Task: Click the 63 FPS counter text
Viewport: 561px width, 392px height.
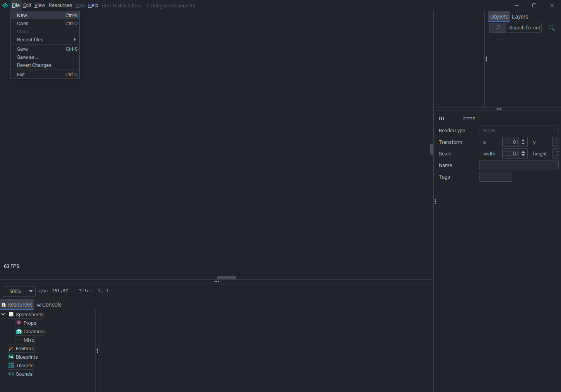Action: click(12, 266)
